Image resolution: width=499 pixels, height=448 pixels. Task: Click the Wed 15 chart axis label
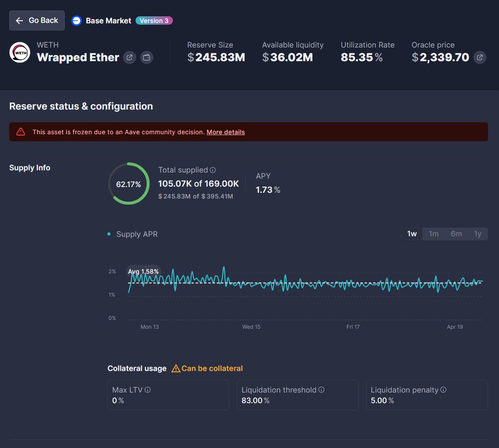(251, 327)
